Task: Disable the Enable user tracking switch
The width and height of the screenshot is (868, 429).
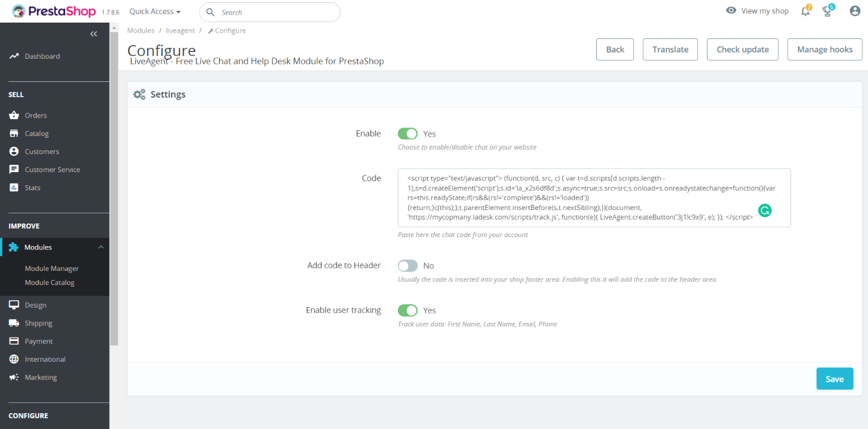Action: 407,310
